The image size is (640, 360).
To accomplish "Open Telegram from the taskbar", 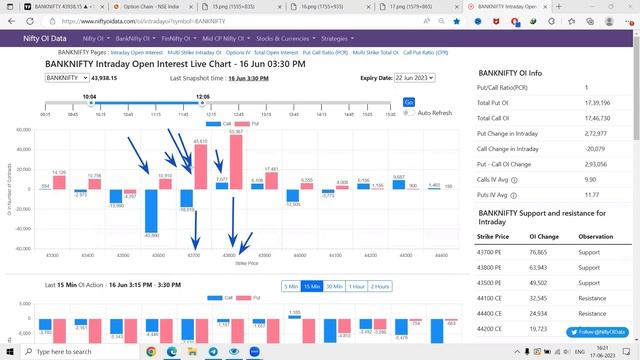I will pos(213,351).
